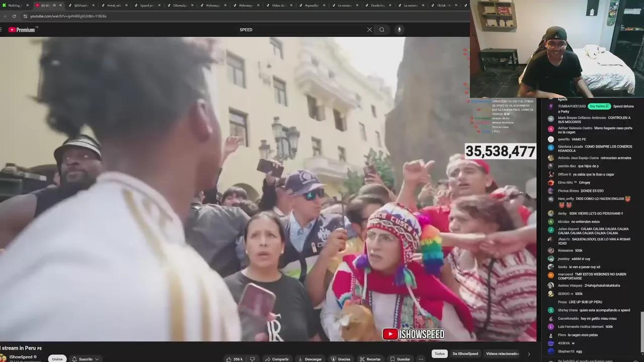Select the De IShowSpeed filter chip
The width and height of the screenshot is (644, 362).
point(465,353)
